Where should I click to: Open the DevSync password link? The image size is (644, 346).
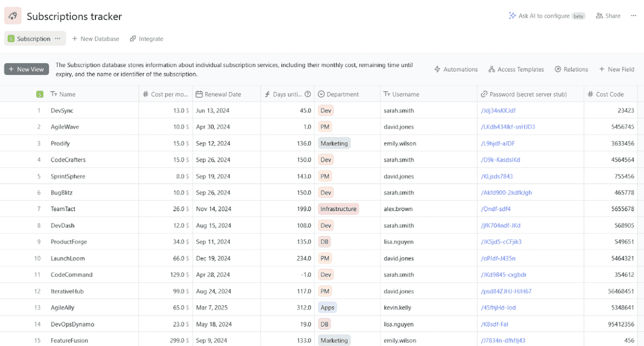click(x=498, y=111)
